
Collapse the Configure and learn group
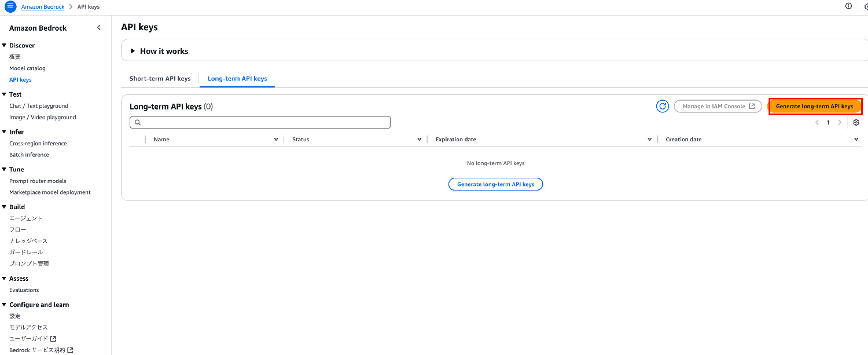click(x=4, y=305)
